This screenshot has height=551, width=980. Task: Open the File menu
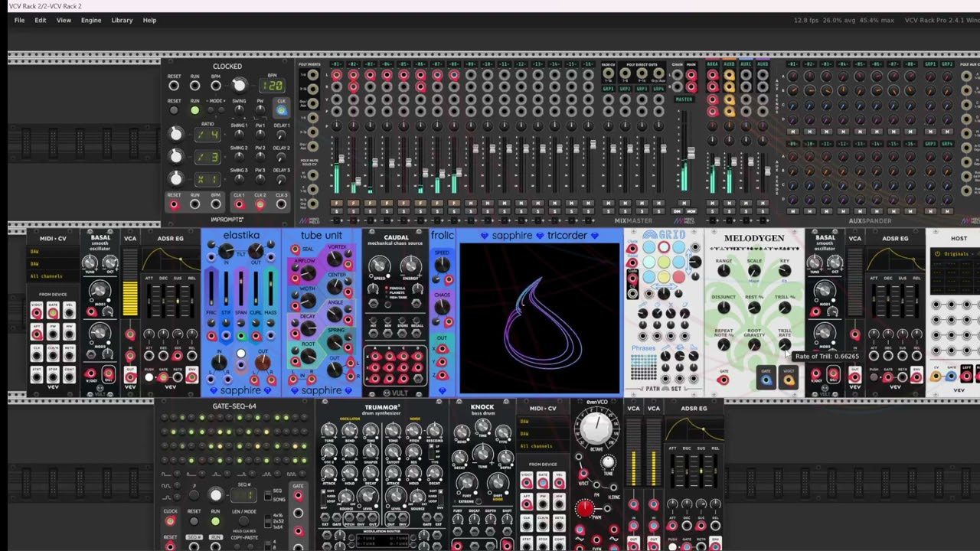coord(19,20)
